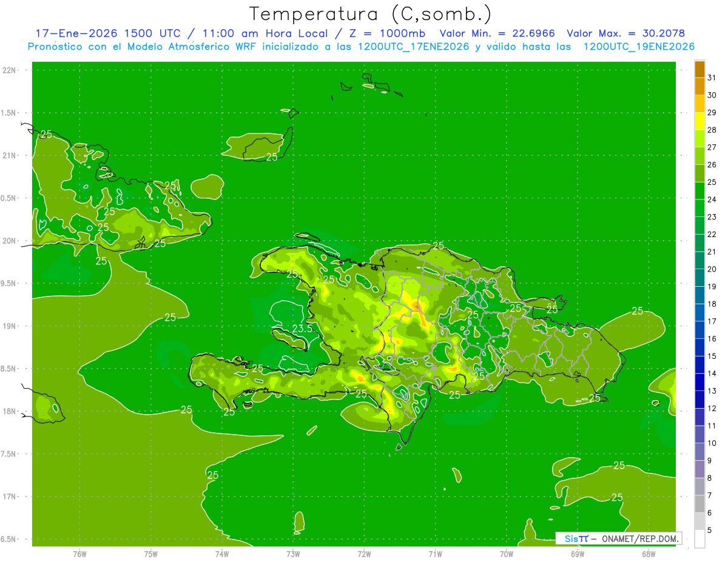728x562 pixels.
Task: Pick the dark orange swatch above 31
Action: coord(699,70)
